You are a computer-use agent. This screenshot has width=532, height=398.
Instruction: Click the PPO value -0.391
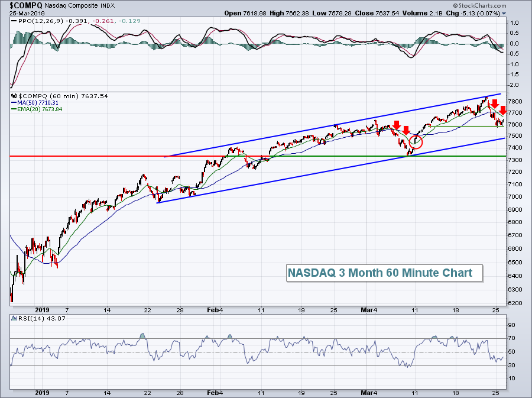tap(76, 21)
